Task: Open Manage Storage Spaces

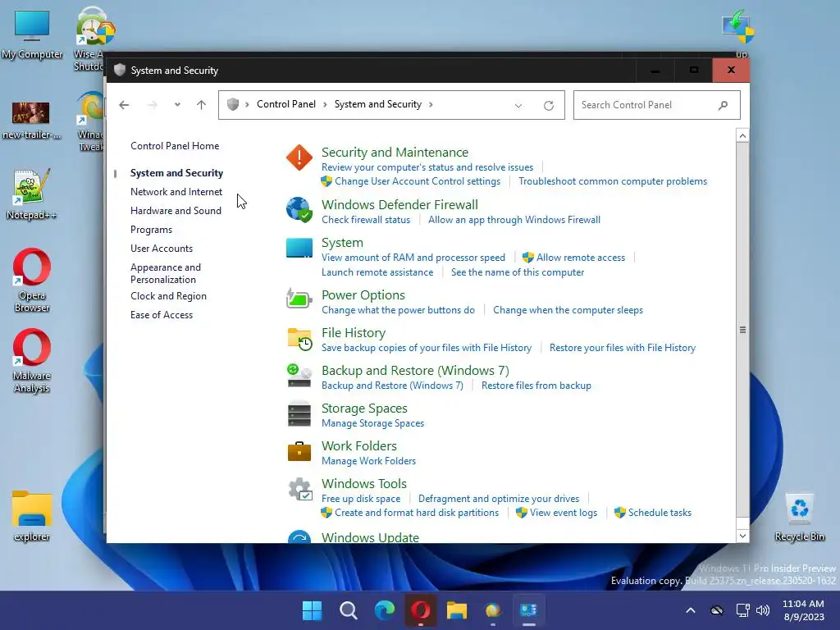Action: tap(373, 423)
